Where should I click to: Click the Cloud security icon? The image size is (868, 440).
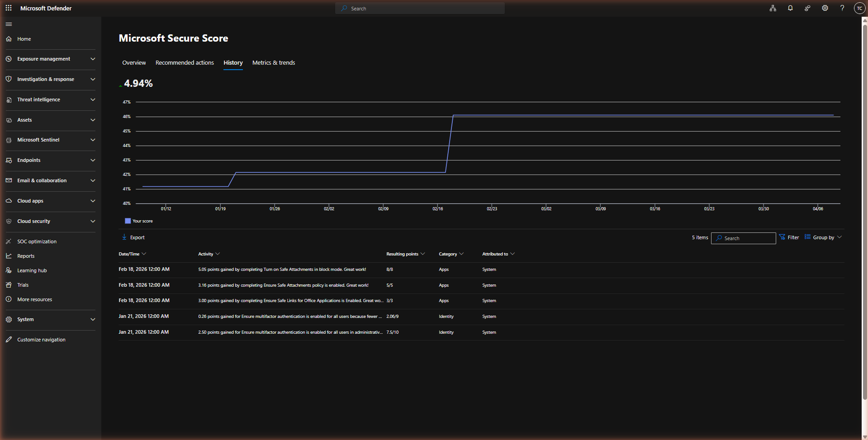(x=9, y=221)
